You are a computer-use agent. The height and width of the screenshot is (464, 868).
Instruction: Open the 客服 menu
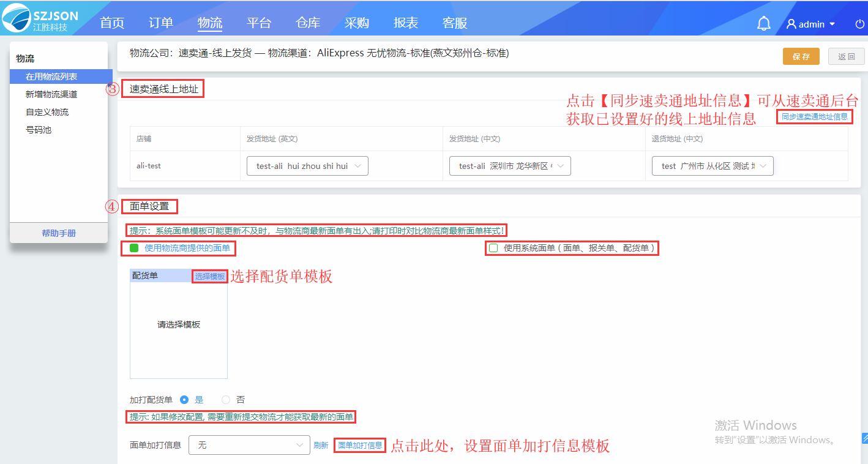click(x=455, y=23)
